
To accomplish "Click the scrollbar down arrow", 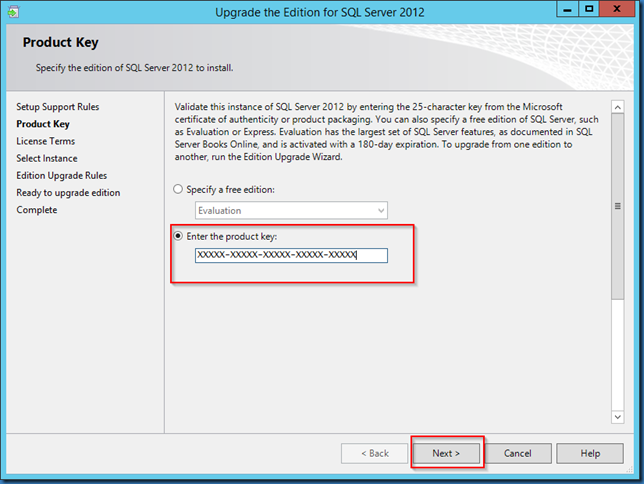I will click(x=617, y=417).
